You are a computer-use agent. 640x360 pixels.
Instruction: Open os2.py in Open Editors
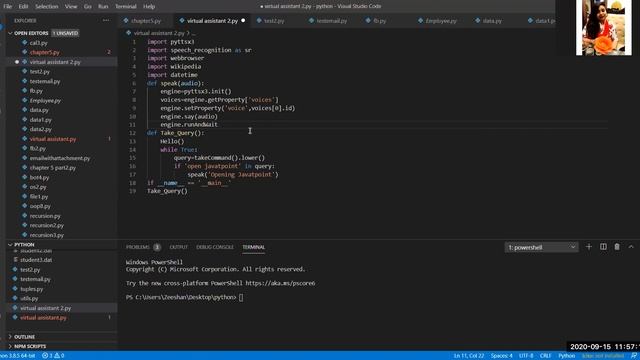38,187
